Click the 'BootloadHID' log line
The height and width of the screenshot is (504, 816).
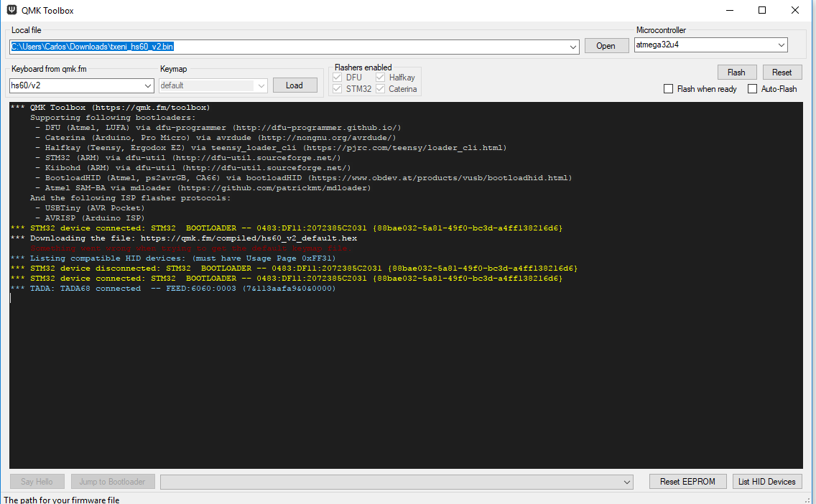(x=304, y=178)
